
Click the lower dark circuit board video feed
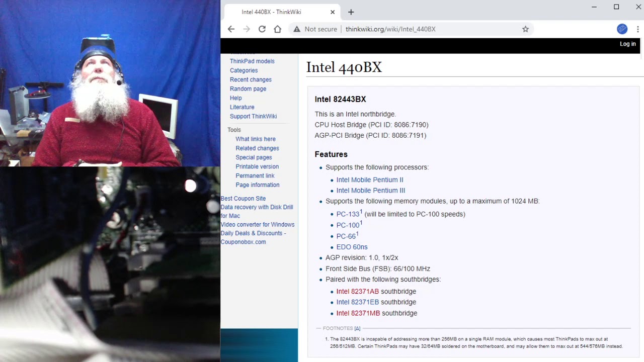point(110,264)
